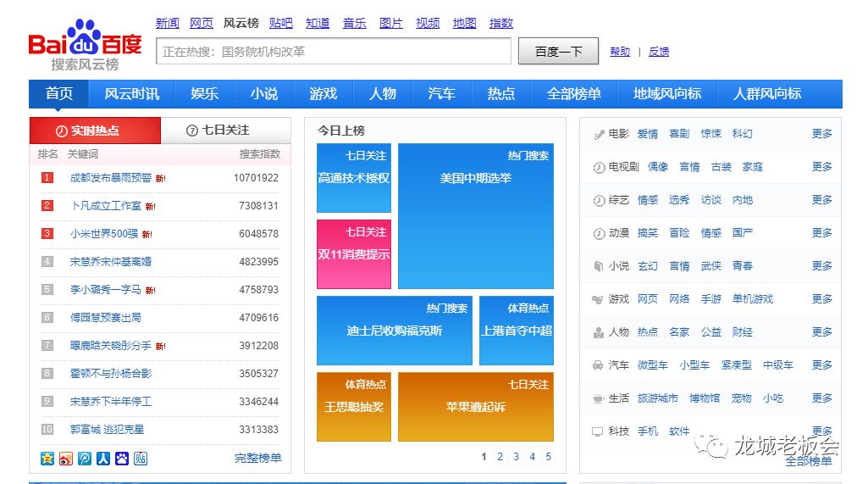This screenshot has width=868, height=484.
Task: Click the 游戏 category icon in right panel
Action: pos(598,299)
